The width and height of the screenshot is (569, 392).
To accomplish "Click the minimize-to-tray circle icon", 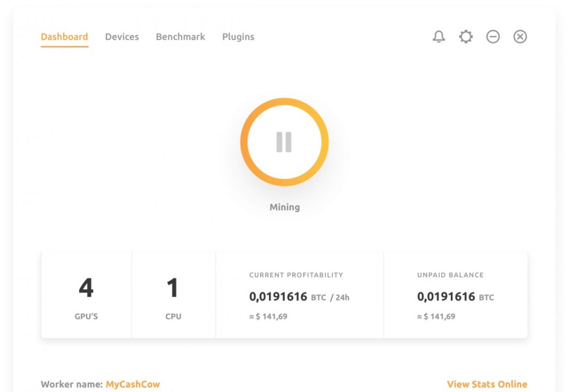I will pos(493,36).
